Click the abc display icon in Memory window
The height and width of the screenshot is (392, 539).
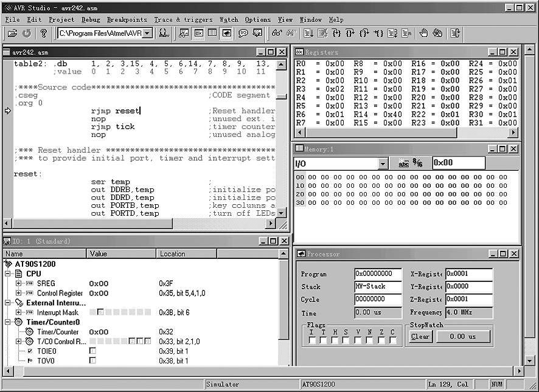[x=403, y=163]
